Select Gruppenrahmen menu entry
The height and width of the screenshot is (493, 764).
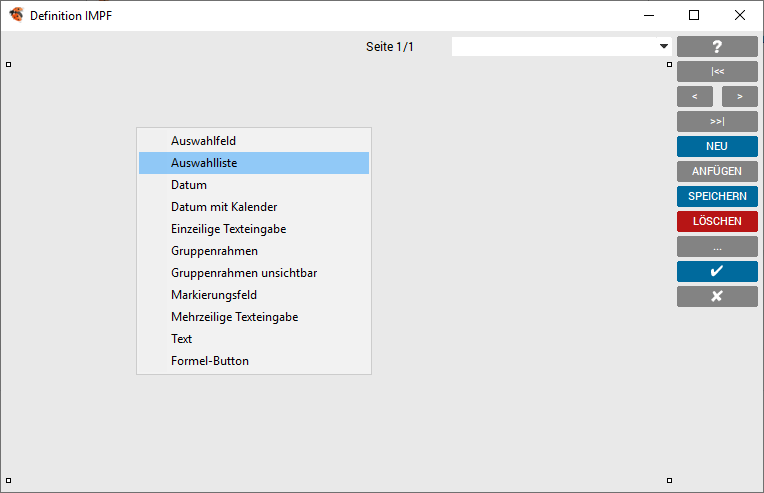point(254,251)
